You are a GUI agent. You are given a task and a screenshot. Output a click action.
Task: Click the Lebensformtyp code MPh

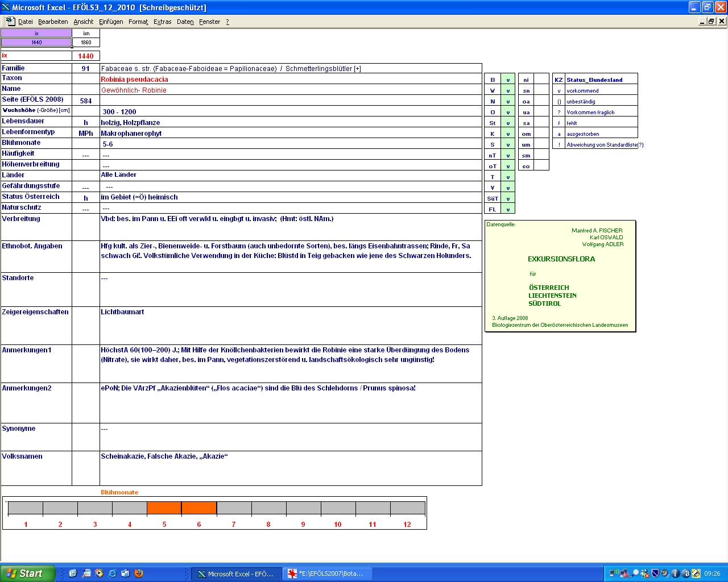pos(86,134)
